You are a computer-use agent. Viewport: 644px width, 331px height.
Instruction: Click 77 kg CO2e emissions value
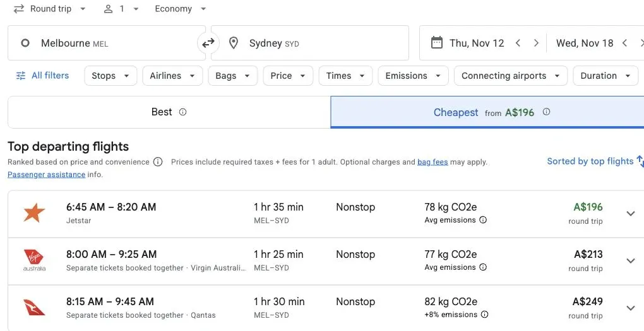(x=451, y=254)
